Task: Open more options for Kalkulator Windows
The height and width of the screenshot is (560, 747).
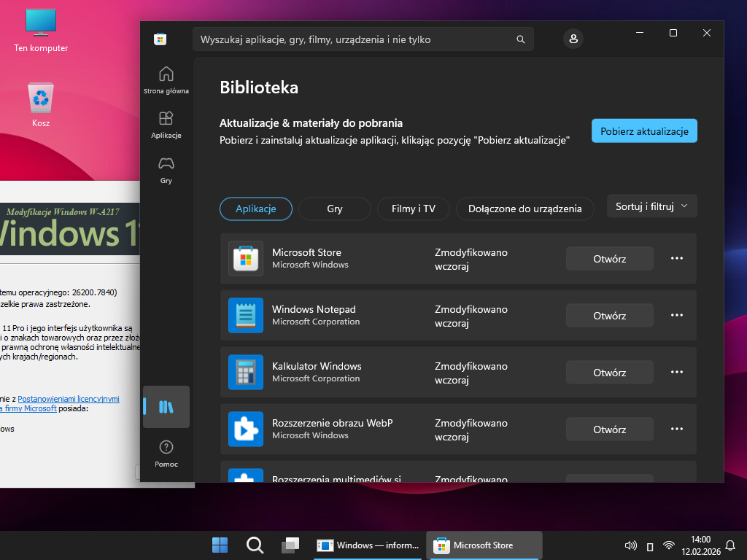Action: click(676, 372)
